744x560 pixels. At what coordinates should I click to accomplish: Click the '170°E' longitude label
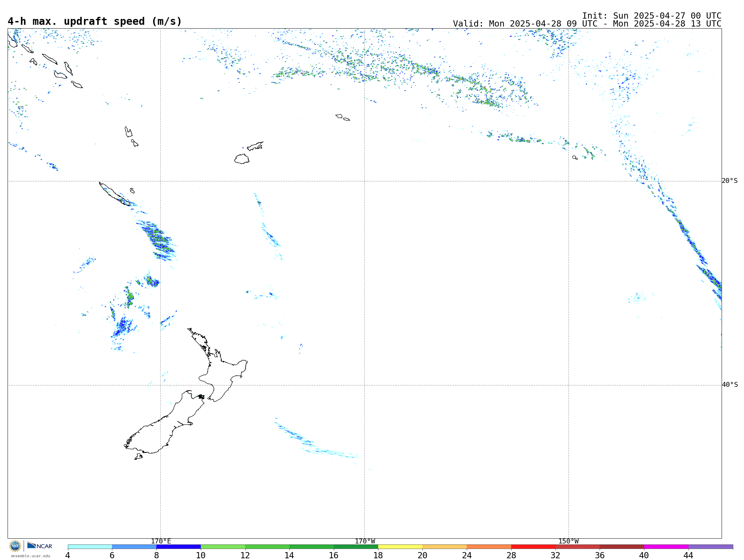click(x=161, y=541)
